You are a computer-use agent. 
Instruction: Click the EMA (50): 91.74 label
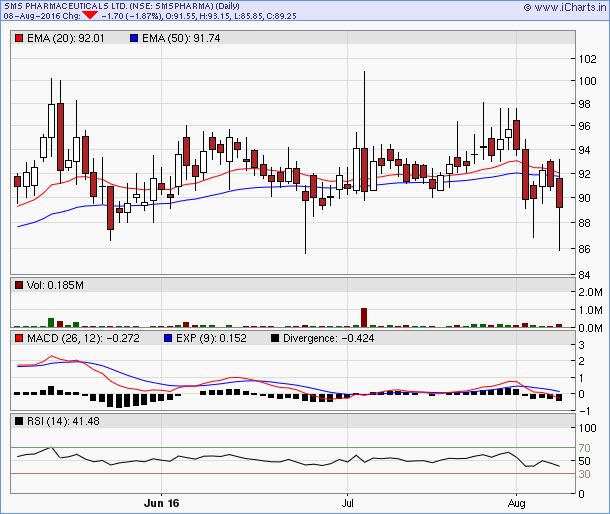pyautogui.click(x=181, y=38)
